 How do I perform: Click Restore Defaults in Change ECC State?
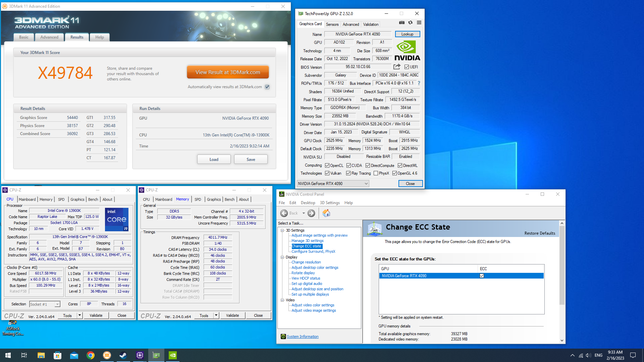[x=540, y=233]
